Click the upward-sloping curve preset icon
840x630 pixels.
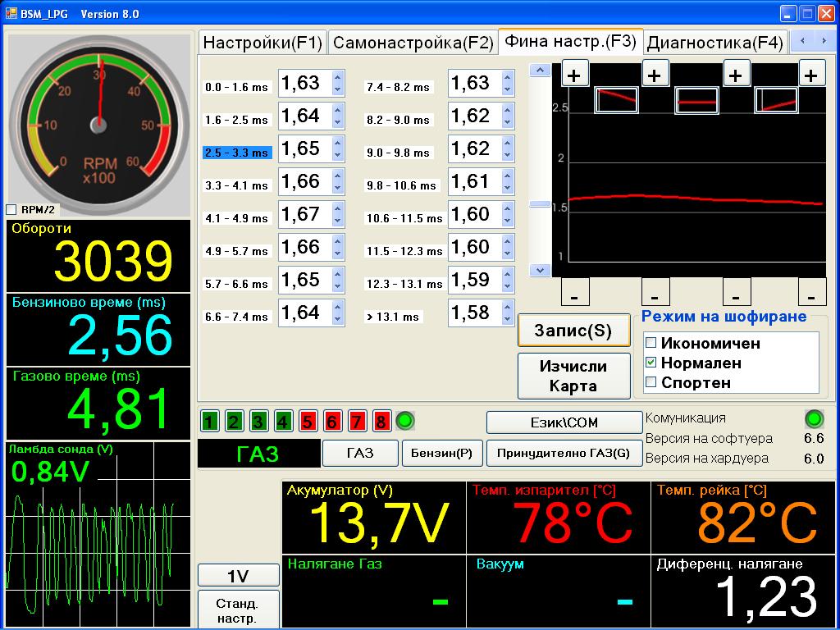coord(776,101)
